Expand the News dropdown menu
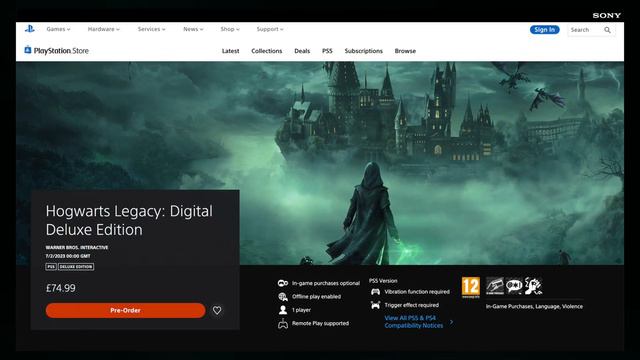Screen dimensions: 640x360 click(x=193, y=29)
